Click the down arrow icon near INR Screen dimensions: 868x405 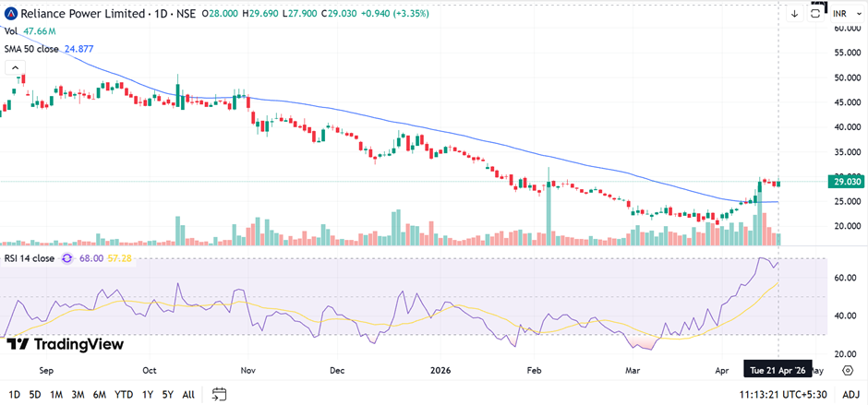[794, 14]
